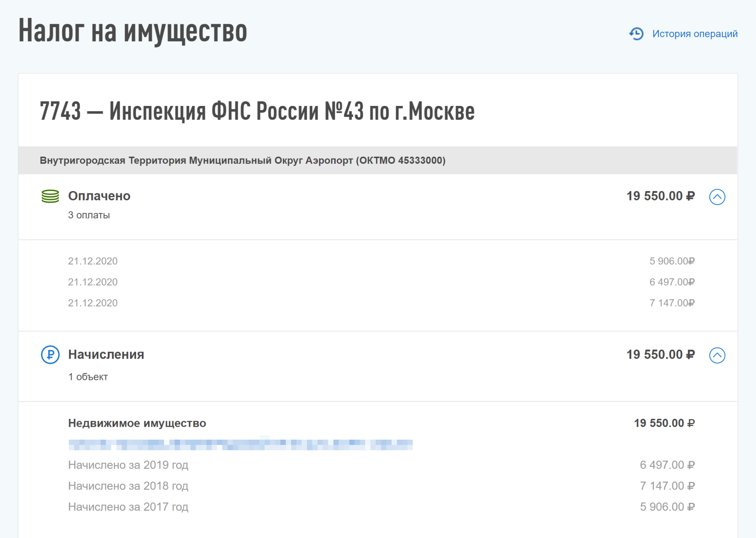Click the '1 объект' subtitle
The image size is (756, 538).
pos(88,377)
